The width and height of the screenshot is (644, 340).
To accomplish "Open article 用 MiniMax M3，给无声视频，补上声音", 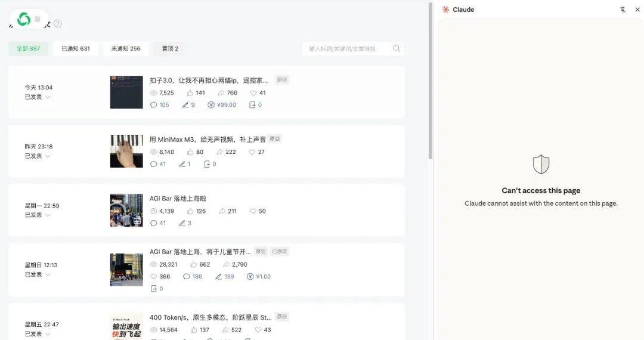I will (208, 140).
